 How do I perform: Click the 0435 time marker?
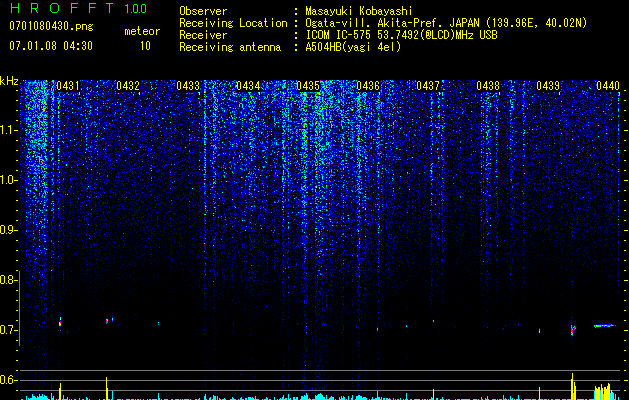click(x=308, y=86)
